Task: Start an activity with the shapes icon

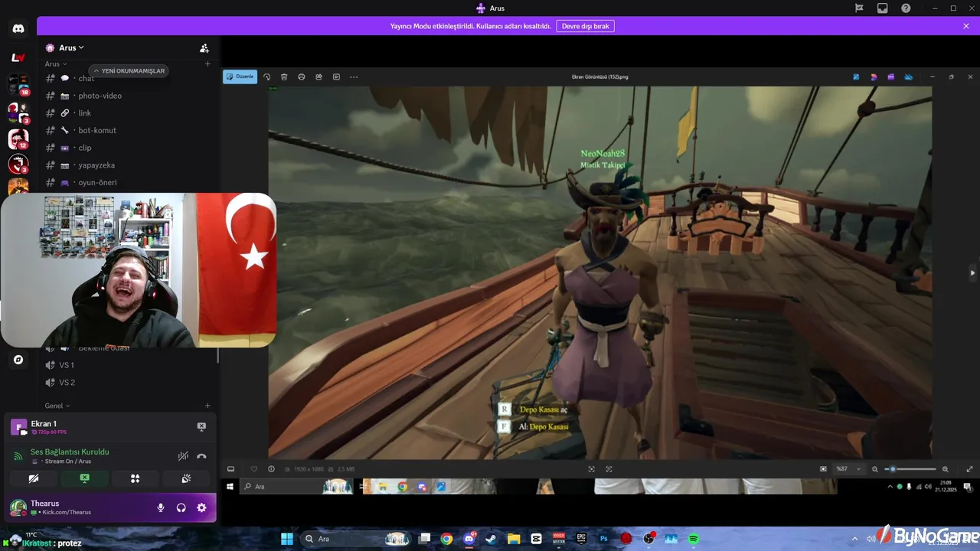Action: pyautogui.click(x=135, y=478)
